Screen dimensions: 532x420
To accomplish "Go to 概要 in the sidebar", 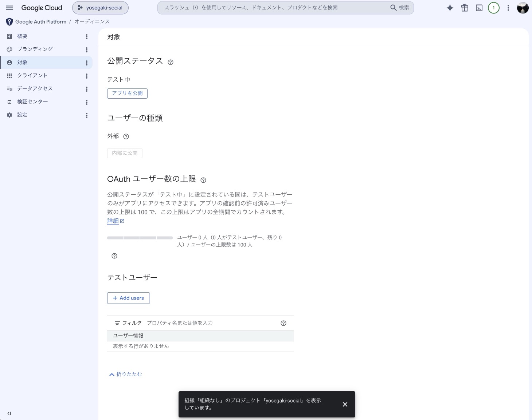I will click(22, 36).
